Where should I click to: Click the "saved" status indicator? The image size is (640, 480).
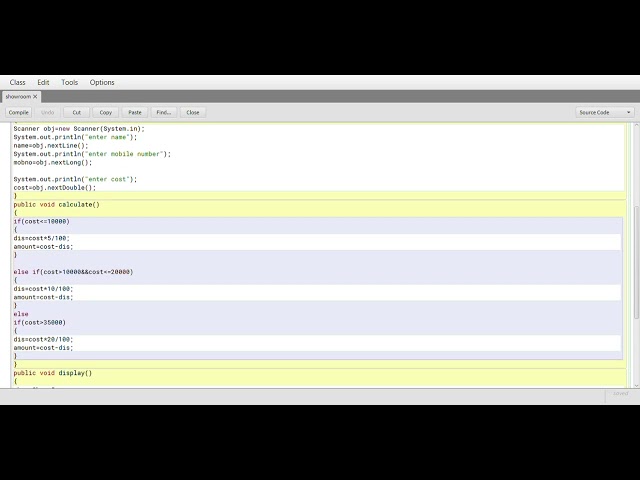click(x=620, y=394)
